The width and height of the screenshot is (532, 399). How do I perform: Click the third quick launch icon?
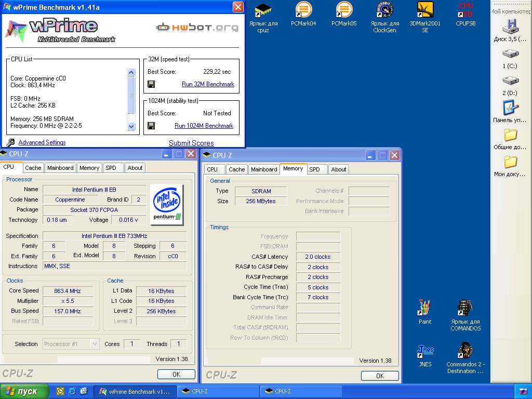click(84, 391)
